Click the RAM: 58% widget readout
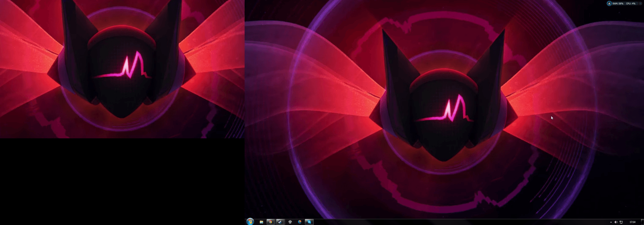The height and width of the screenshot is (225, 644). pos(618,3)
